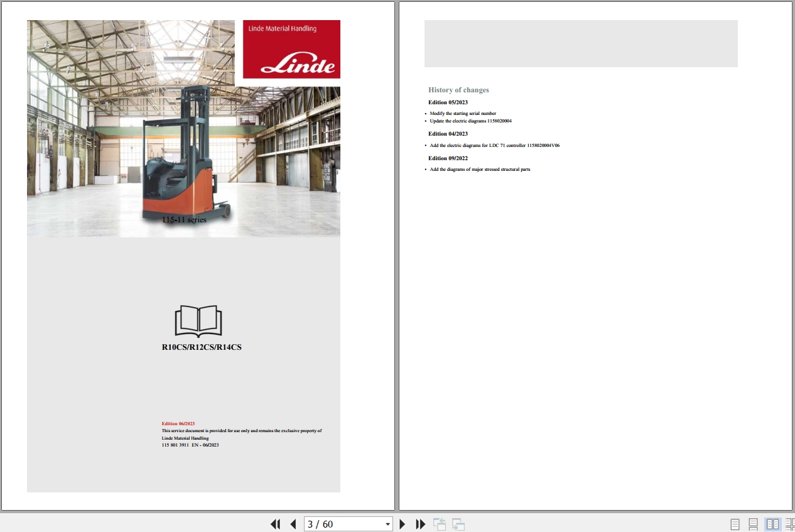The height and width of the screenshot is (532, 795).
Task: Open the page list via the dropdown triangle
Action: 387,524
